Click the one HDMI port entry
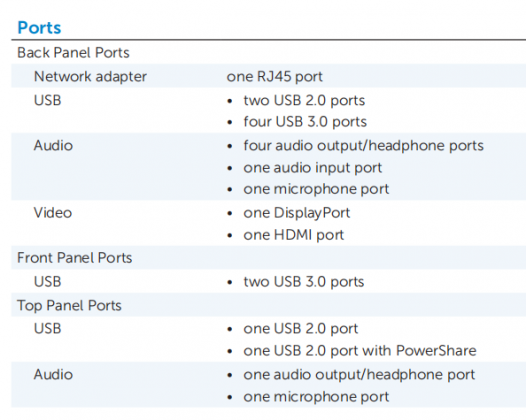 click(x=294, y=235)
